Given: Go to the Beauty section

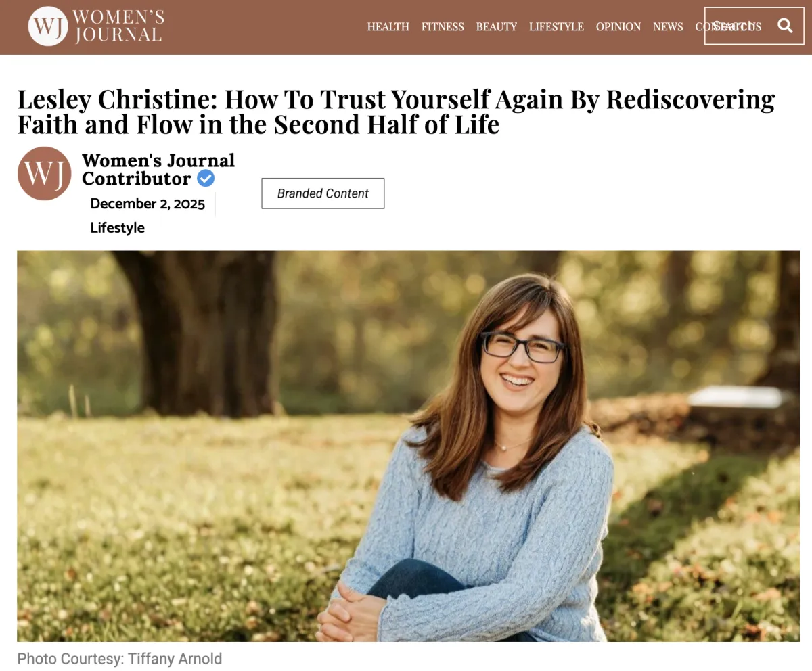Looking at the screenshot, I should pyautogui.click(x=496, y=26).
